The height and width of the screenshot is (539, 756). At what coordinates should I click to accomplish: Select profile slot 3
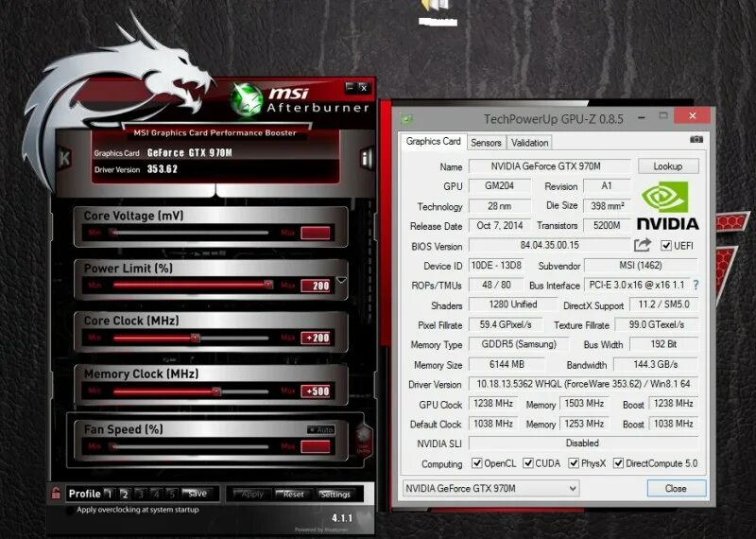[140, 494]
